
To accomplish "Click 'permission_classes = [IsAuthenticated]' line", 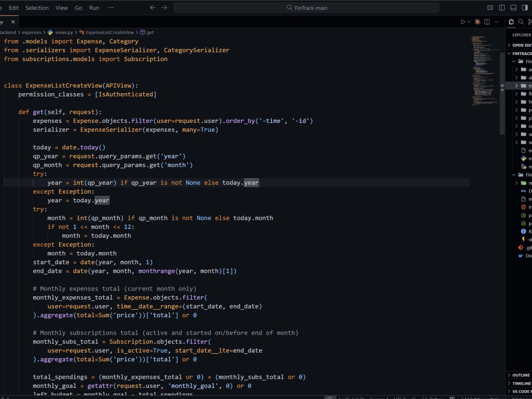I will click(x=87, y=94).
